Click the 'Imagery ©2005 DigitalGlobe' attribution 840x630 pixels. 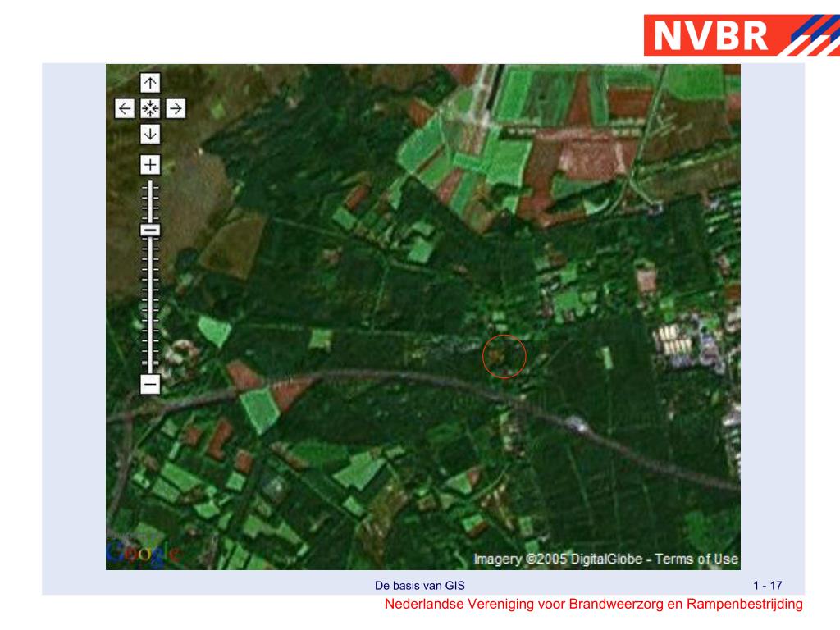pos(558,559)
